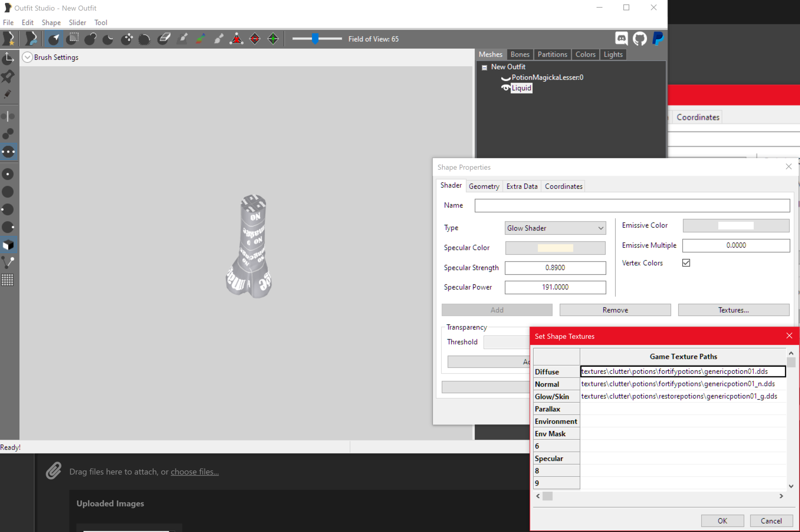Open the Shape menu
800x532 pixels.
pos(51,22)
